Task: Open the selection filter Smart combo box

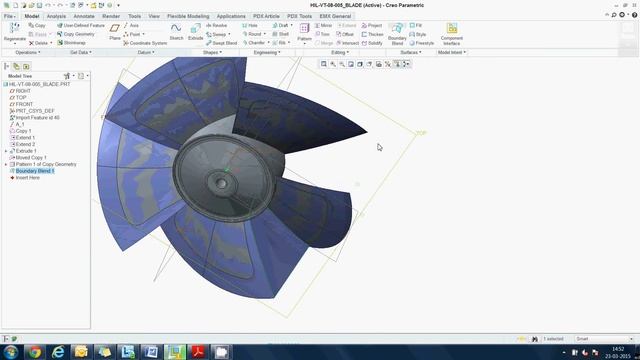Action: [604, 339]
